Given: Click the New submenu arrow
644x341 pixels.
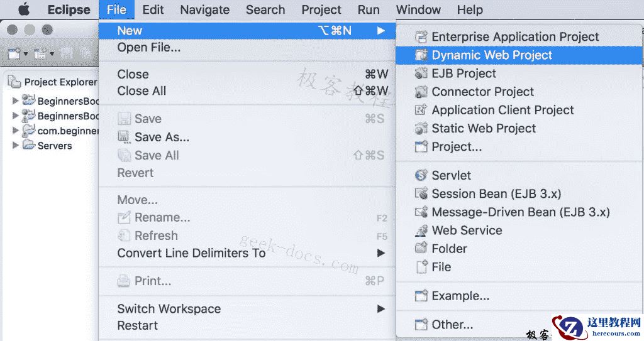Looking at the screenshot, I should pos(381,31).
